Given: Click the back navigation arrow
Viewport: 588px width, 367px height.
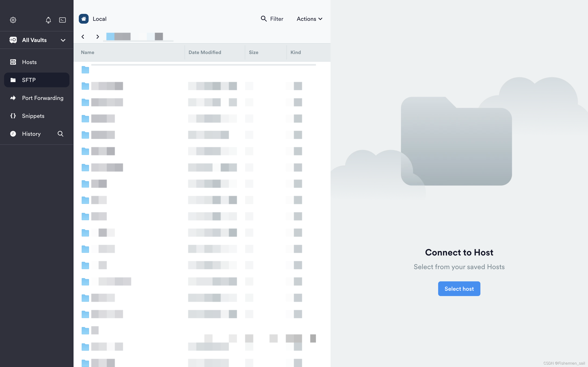Looking at the screenshot, I should click(x=83, y=36).
